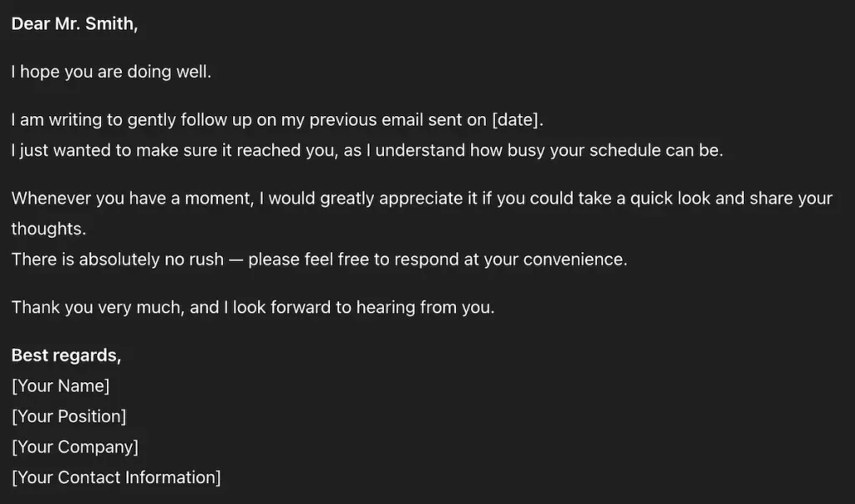Click the [Your Contact Information] placeholder
Viewport: 855px width, 504px height.
[116, 478]
